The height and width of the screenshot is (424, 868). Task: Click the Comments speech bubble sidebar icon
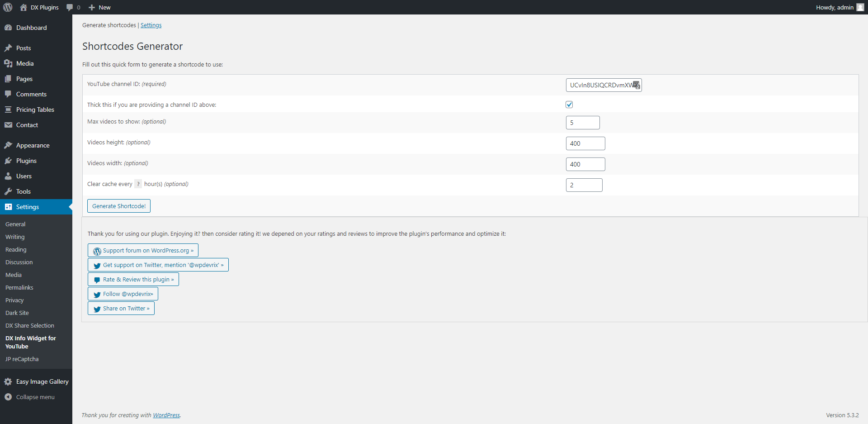click(8, 94)
